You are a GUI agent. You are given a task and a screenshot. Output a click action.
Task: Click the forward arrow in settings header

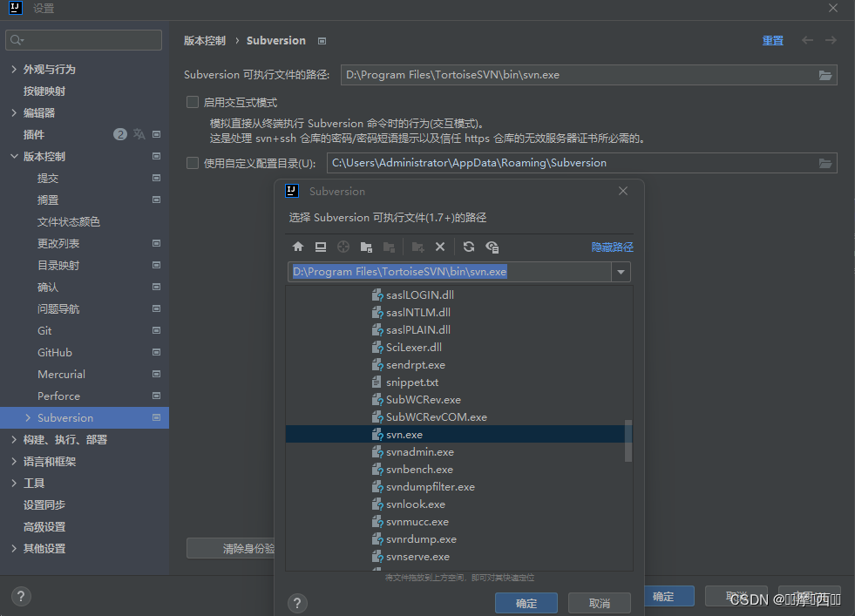coord(831,40)
